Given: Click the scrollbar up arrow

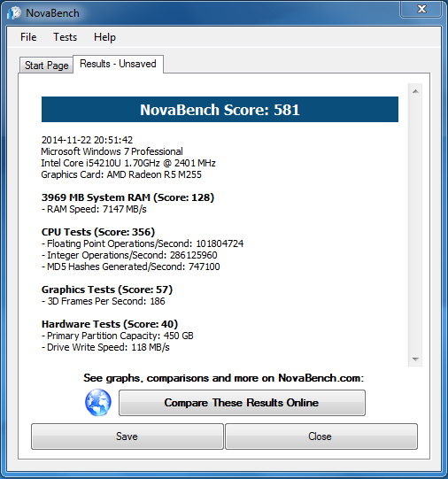Looking at the screenshot, I should pyautogui.click(x=415, y=91).
